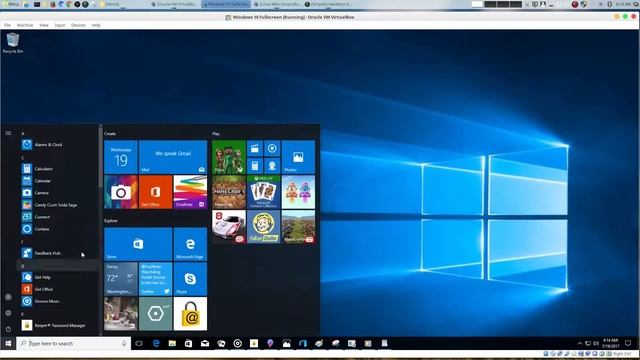The width and height of the screenshot is (640, 360).
Task: Open the Xbox tile with green characters
Action: (x=229, y=157)
